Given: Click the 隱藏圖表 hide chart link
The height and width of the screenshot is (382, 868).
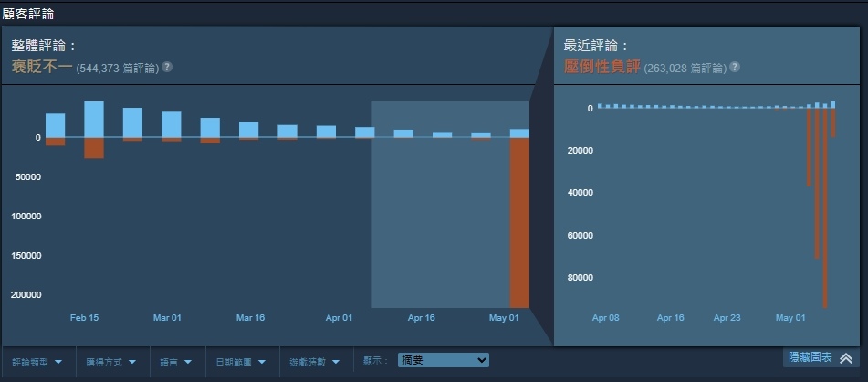Looking at the screenshot, I should [x=810, y=359].
